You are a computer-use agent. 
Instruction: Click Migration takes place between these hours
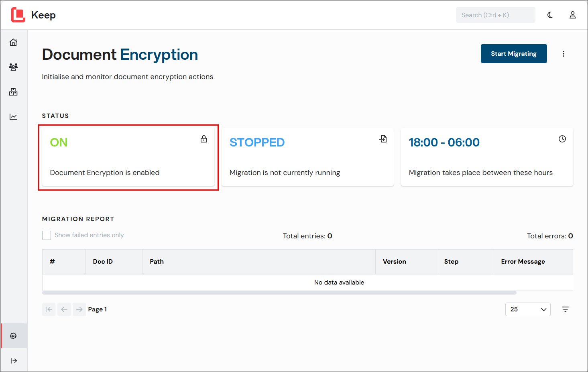pyautogui.click(x=480, y=173)
